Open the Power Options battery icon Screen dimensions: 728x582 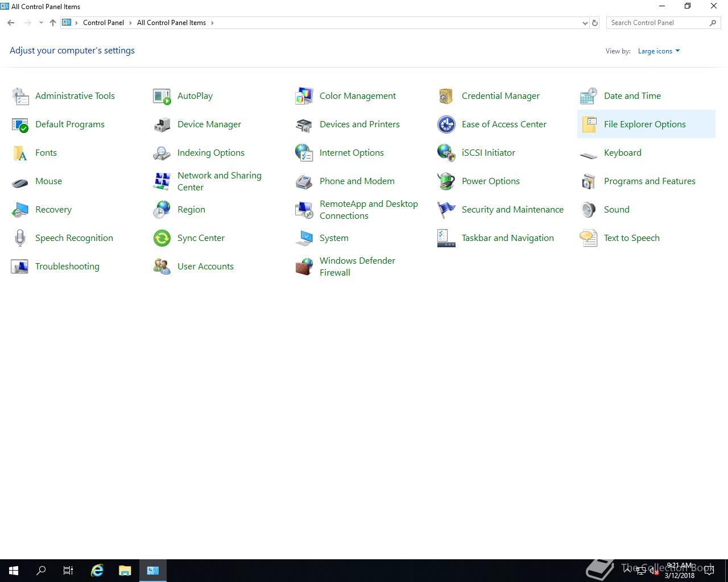point(446,181)
